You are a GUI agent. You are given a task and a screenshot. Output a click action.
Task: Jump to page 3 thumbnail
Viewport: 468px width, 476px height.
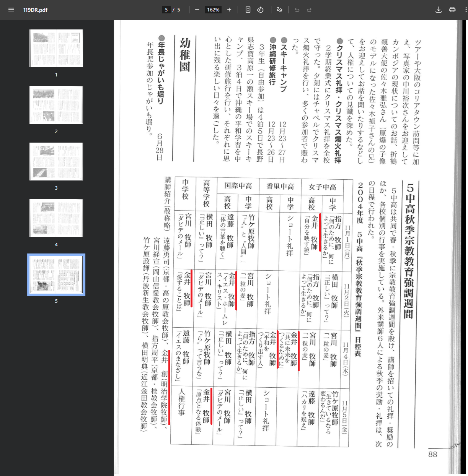56,161
